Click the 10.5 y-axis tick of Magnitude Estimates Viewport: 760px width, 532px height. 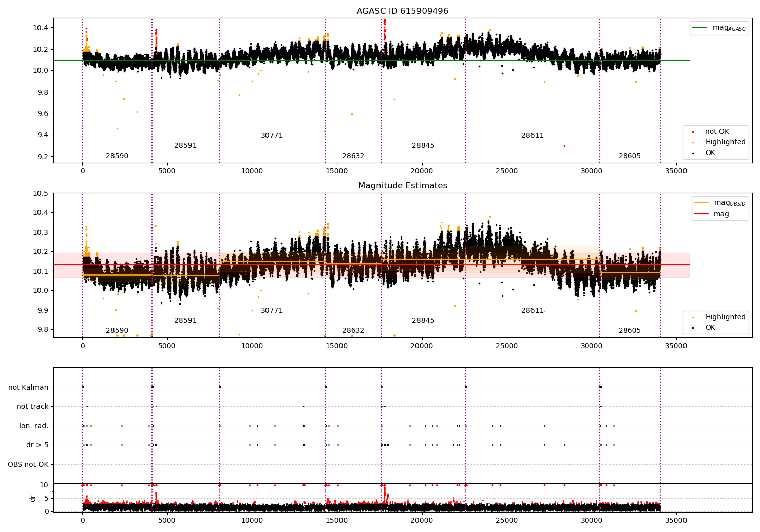[x=41, y=193]
